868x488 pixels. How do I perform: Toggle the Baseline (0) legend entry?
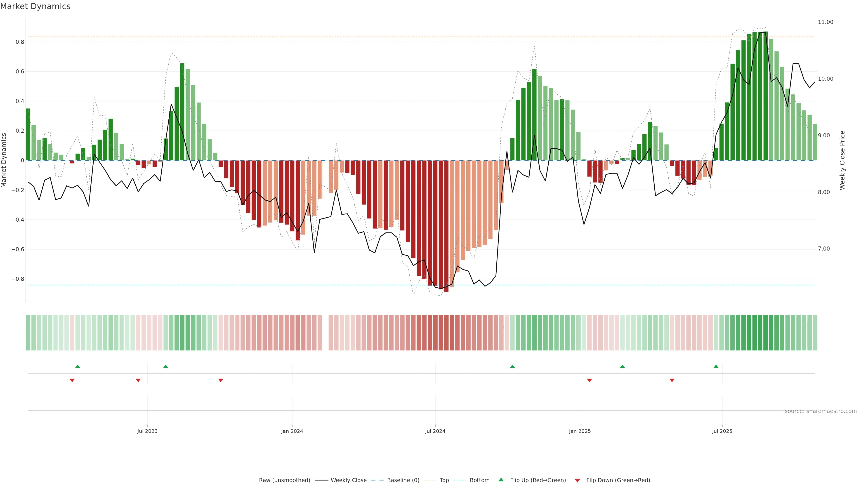(x=403, y=480)
